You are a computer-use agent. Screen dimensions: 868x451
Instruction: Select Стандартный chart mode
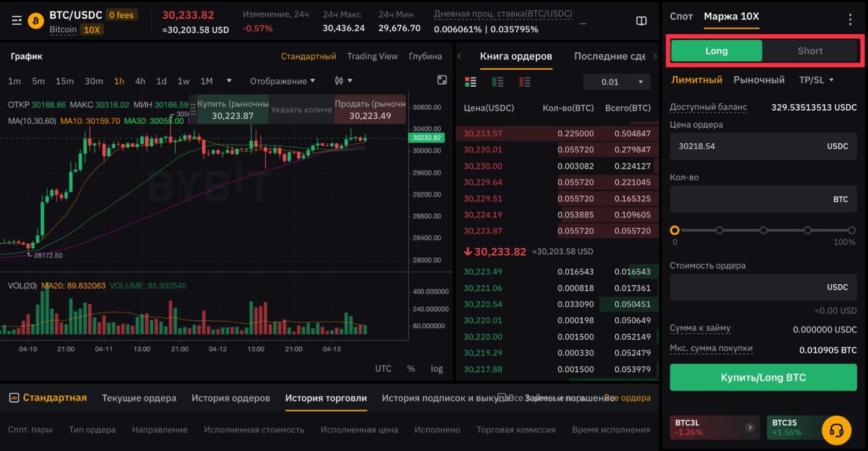pos(308,56)
